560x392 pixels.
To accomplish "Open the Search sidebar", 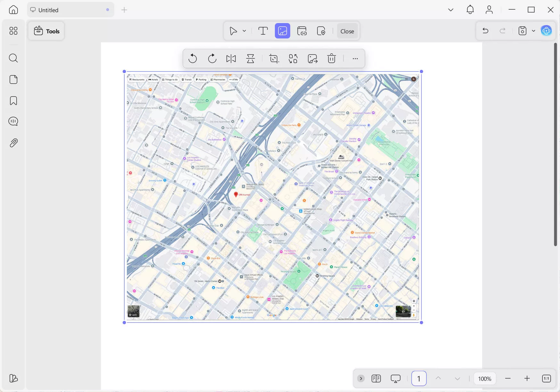I will click(13, 58).
